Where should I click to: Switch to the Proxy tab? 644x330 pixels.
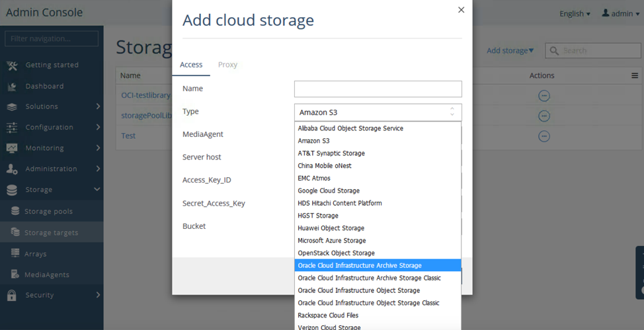pyautogui.click(x=227, y=65)
